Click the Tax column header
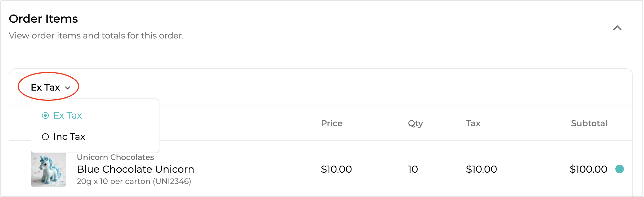Image resolution: width=644 pixels, height=197 pixels. pos(473,123)
